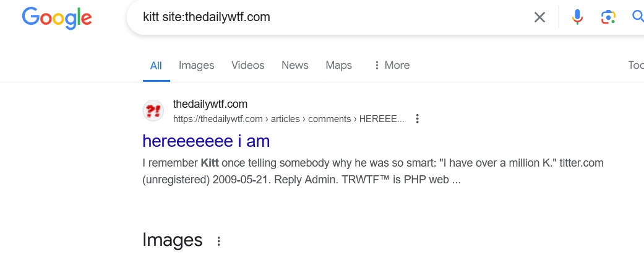The image size is (644, 262).
Task: Start voice search with microphone icon
Action: click(x=577, y=17)
